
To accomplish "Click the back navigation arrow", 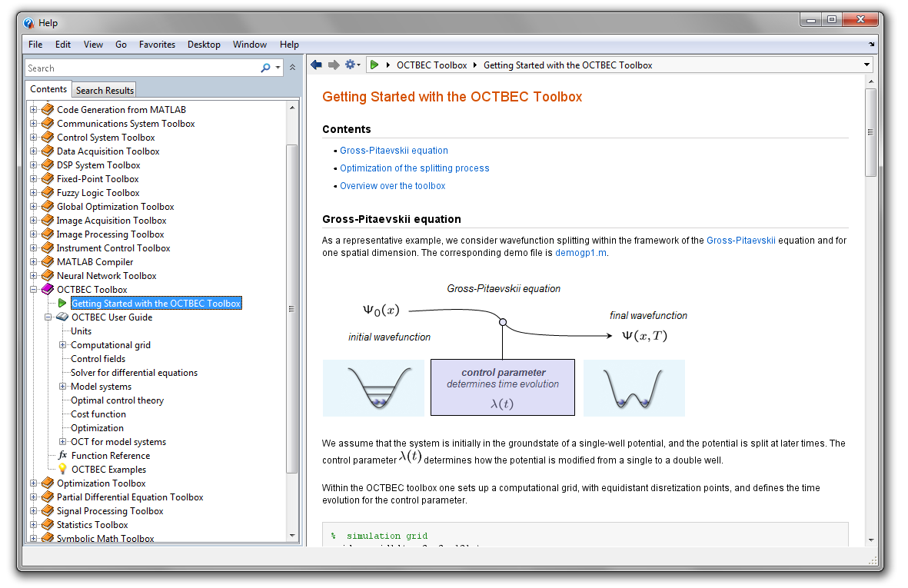I will tap(316, 65).
